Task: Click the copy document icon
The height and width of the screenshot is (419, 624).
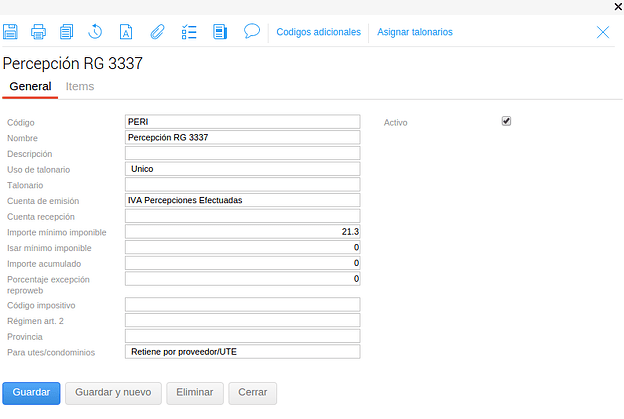Action: (66, 32)
